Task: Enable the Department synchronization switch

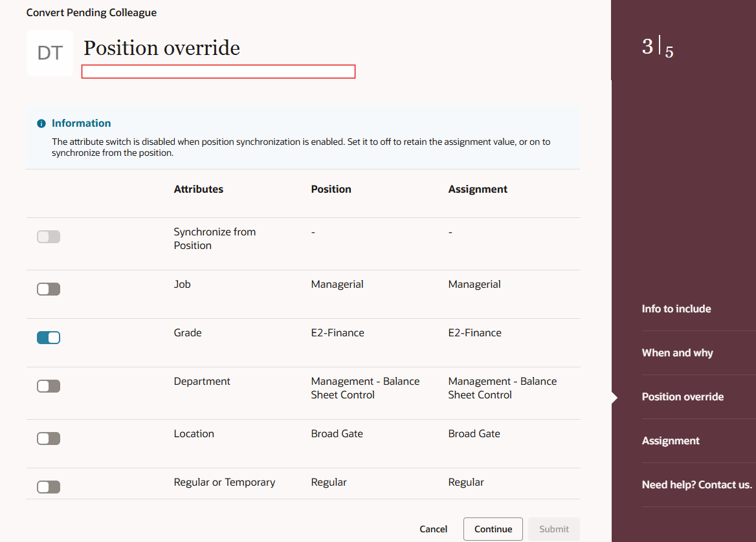Action: click(48, 385)
